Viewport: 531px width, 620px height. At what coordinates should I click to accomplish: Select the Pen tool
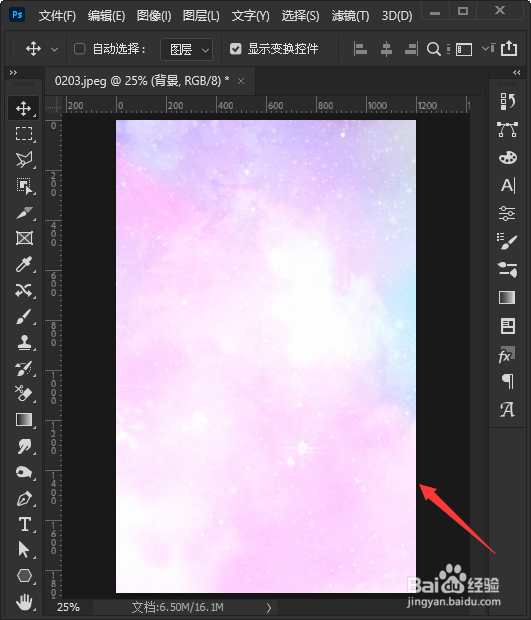tap(24, 498)
